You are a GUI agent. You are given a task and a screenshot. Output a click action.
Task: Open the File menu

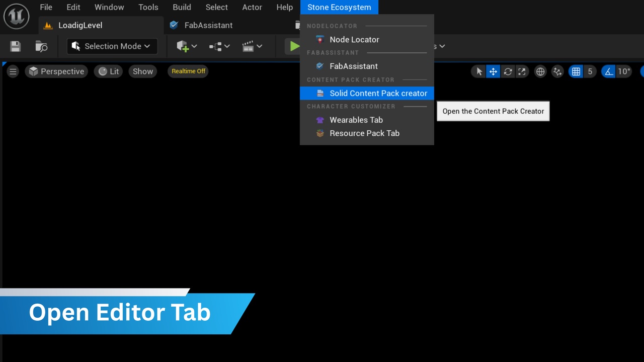point(46,7)
